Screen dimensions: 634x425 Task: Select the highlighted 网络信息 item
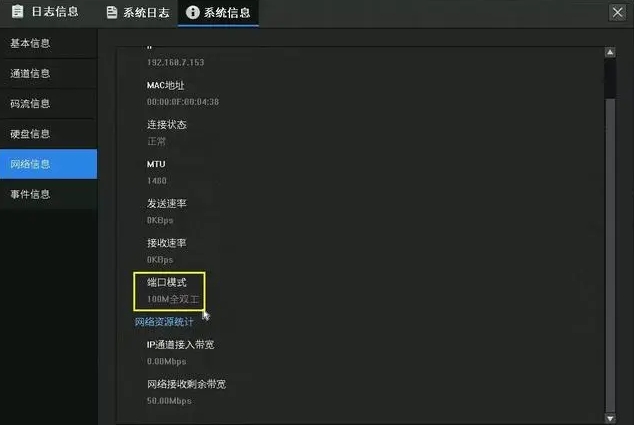49,164
